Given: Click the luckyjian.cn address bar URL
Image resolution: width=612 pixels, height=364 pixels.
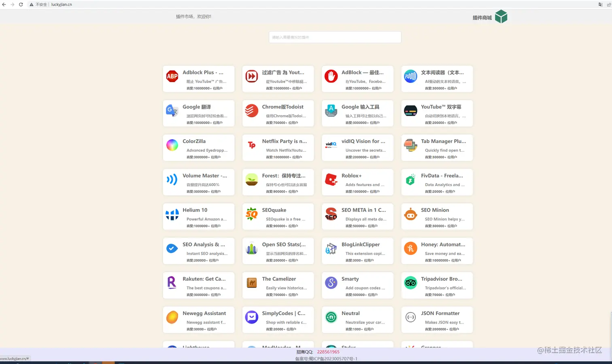Looking at the screenshot, I should (62, 4).
